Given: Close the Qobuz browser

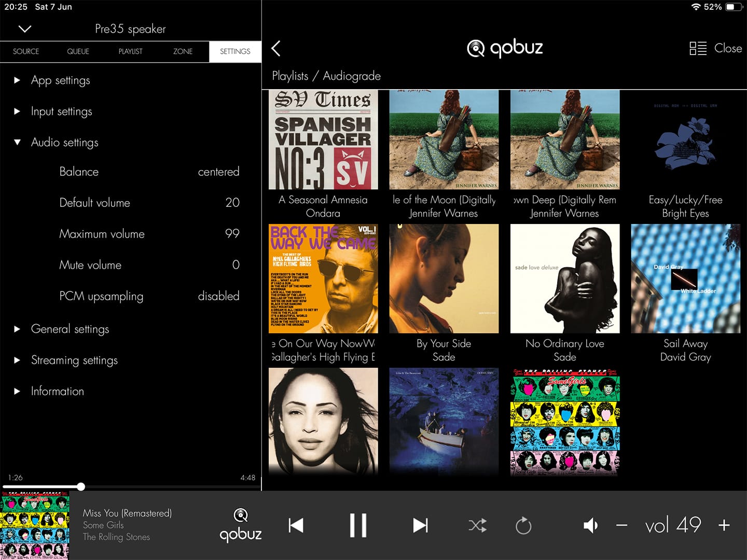Looking at the screenshot, I should pyautogui.click(x=728, y=48).
